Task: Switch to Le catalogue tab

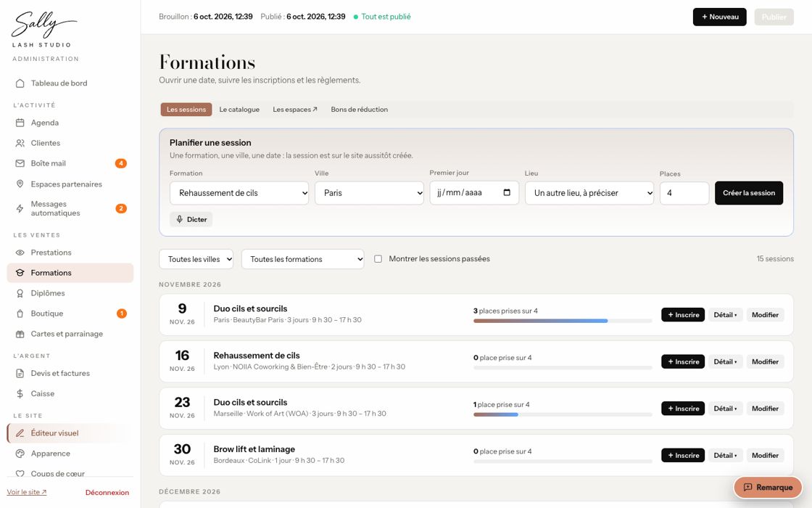Action: (239, 110)
